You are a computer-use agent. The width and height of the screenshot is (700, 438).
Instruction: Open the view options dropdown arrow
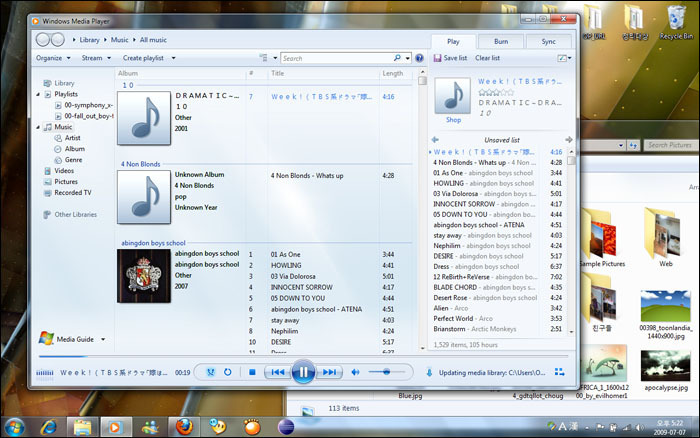pos(275,58)
